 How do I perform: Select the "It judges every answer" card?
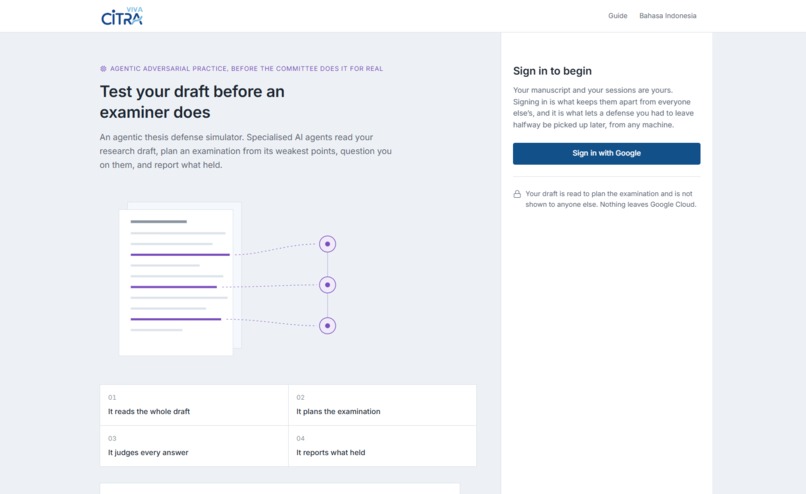coord(194,446)
